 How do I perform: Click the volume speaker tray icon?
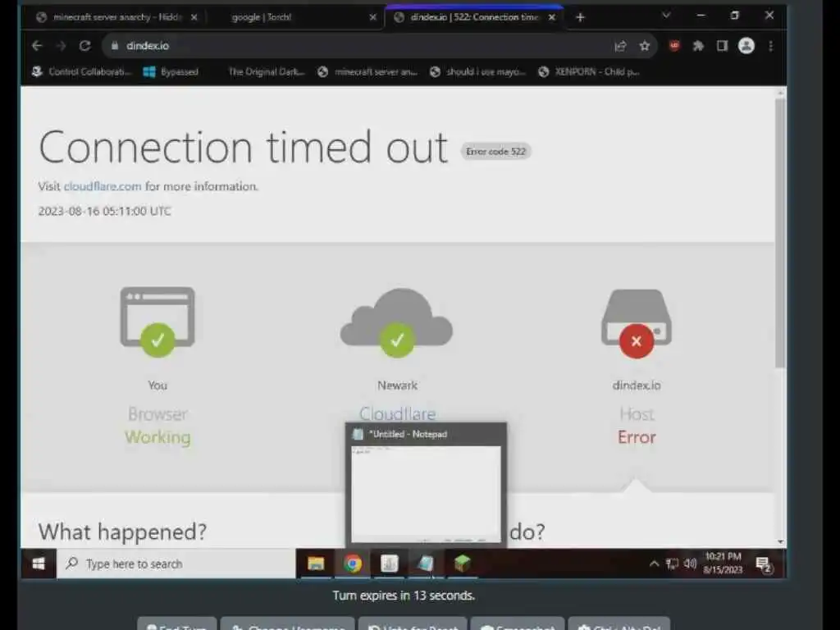(691, 564)
